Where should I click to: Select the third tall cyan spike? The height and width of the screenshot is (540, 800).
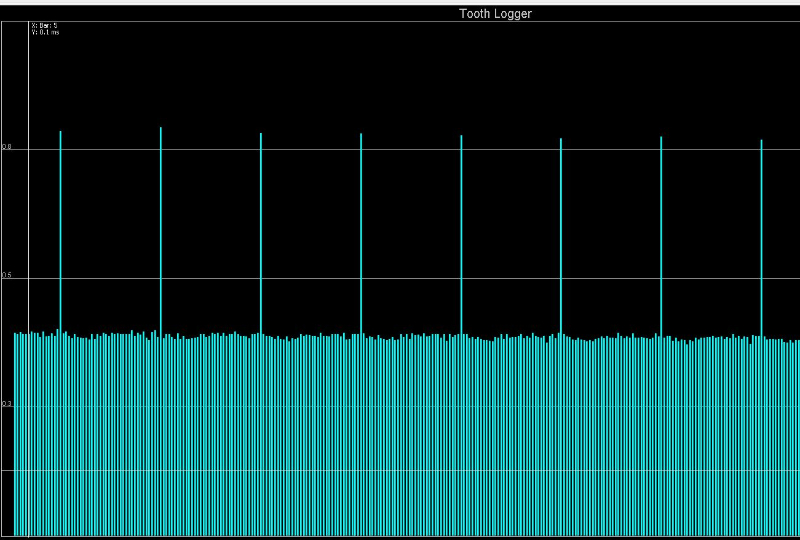point(261,230)
